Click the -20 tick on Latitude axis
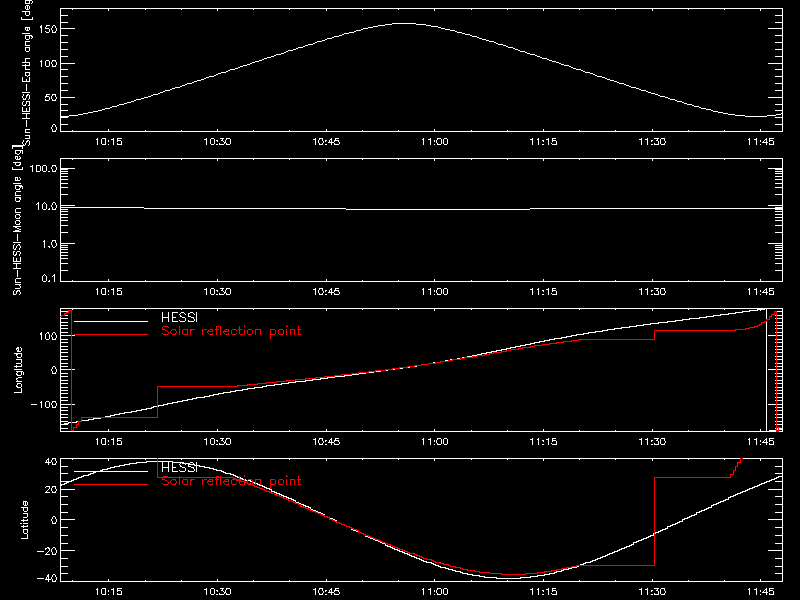This screenshot has width=800, height=600. coord(47,551)
